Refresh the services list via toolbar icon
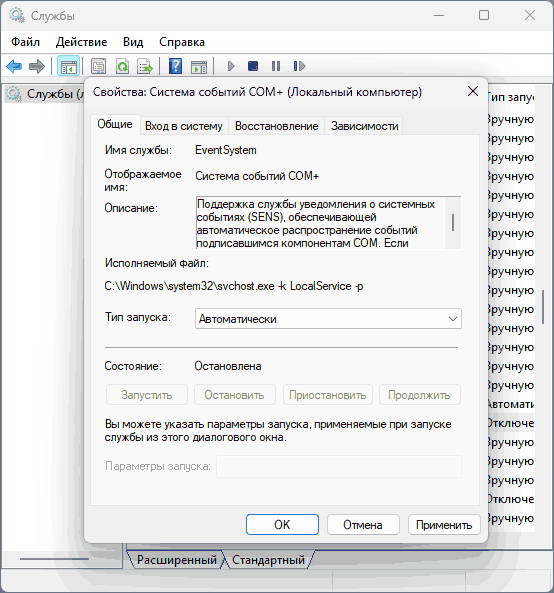Screen dimensions: 554x593 (123, 67)
